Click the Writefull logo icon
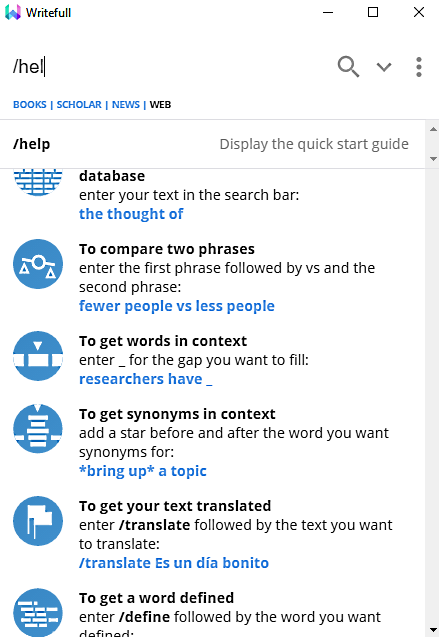 [13, 12]
